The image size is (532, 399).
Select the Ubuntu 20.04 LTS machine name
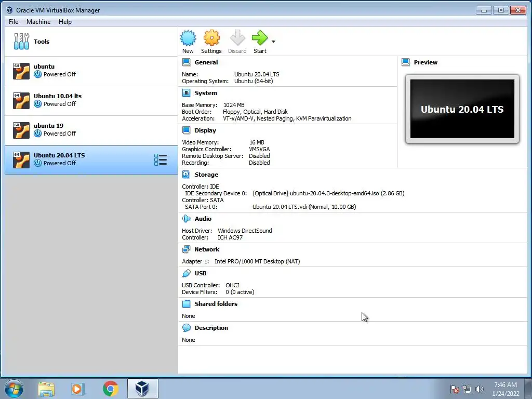[59, 155]
